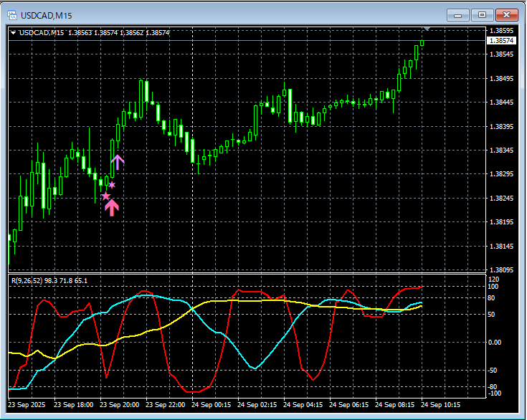Image resolution: width=527 pixels, height=420 pixels.
Task: Click the OHLC values in chart header
Action: click(x=118, y=33)
